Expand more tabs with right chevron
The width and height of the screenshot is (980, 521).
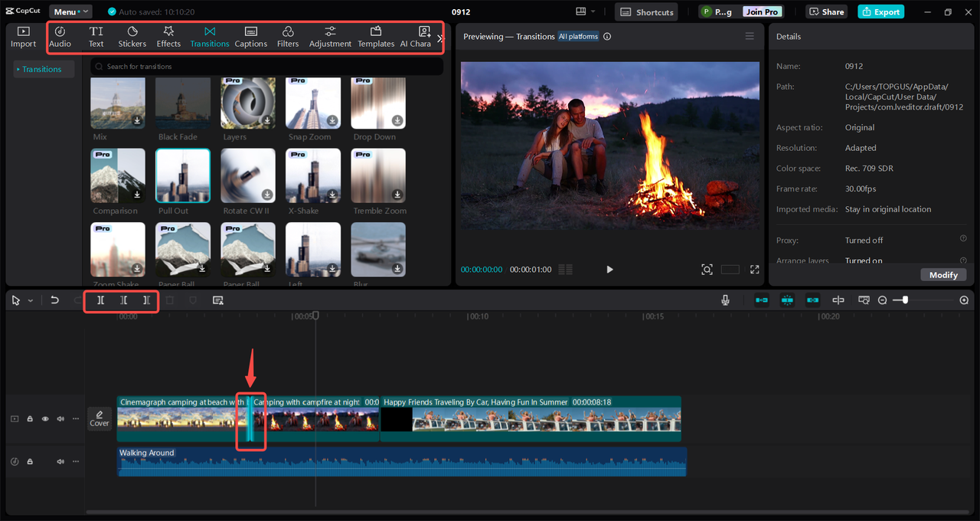point(439,38)
